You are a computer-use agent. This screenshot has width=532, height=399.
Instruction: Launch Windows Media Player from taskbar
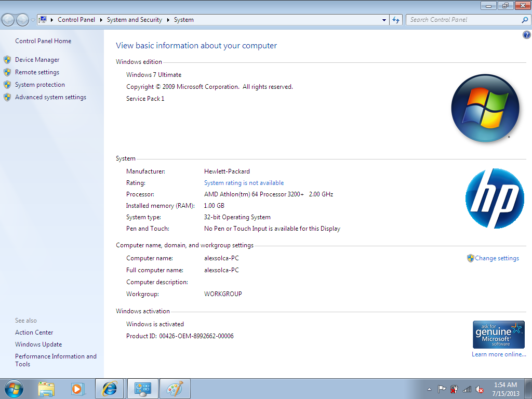tap(77, 389)
